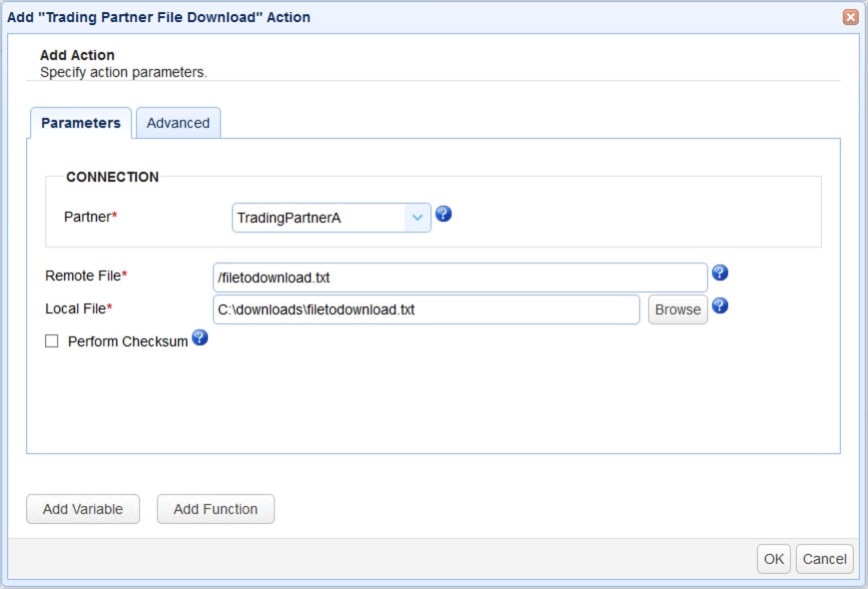Click the Remote File field label
The image size is (868, 589).
click(x=83, y=276)
